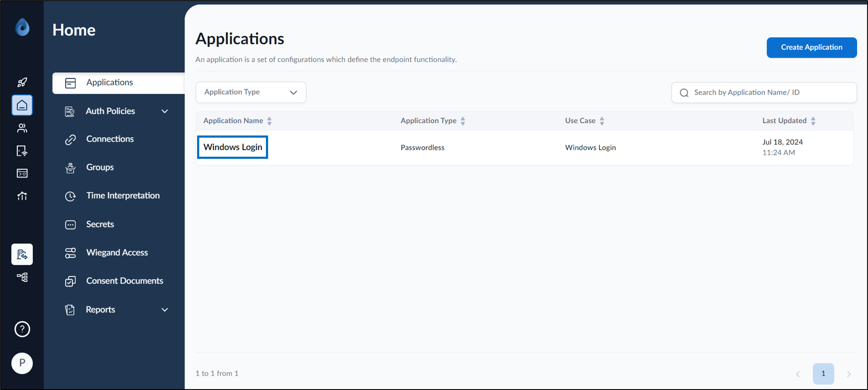The height and width of the screenshot is (390, 868).
Task: Click the search magnifier icon
Action: click(684, 93)
